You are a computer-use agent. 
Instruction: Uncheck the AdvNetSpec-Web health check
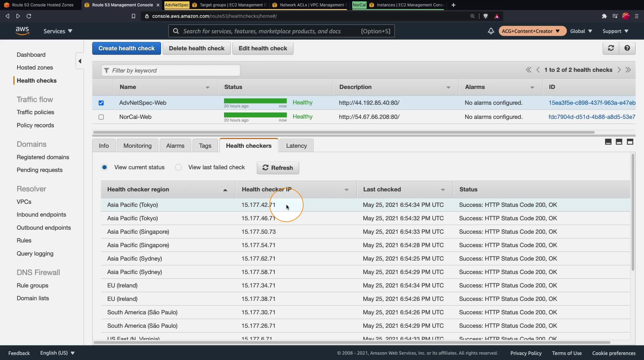click(x=101, y=103)
